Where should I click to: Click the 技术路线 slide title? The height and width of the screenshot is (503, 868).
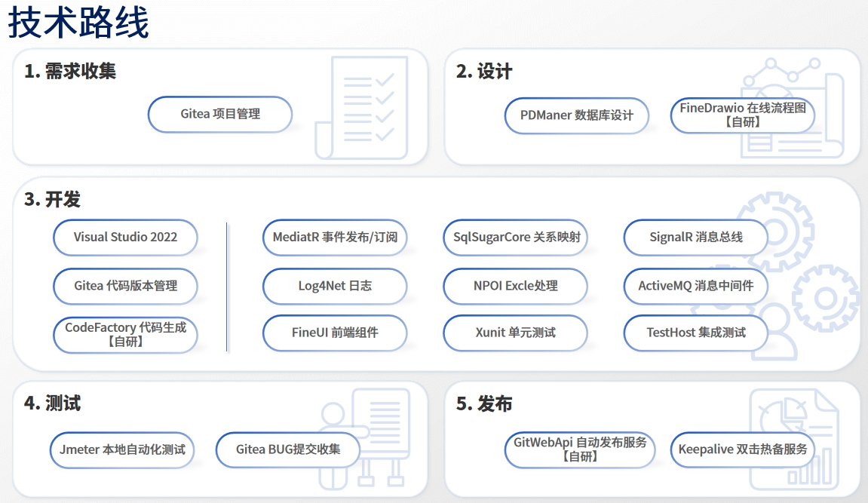(x=78, y=23)
